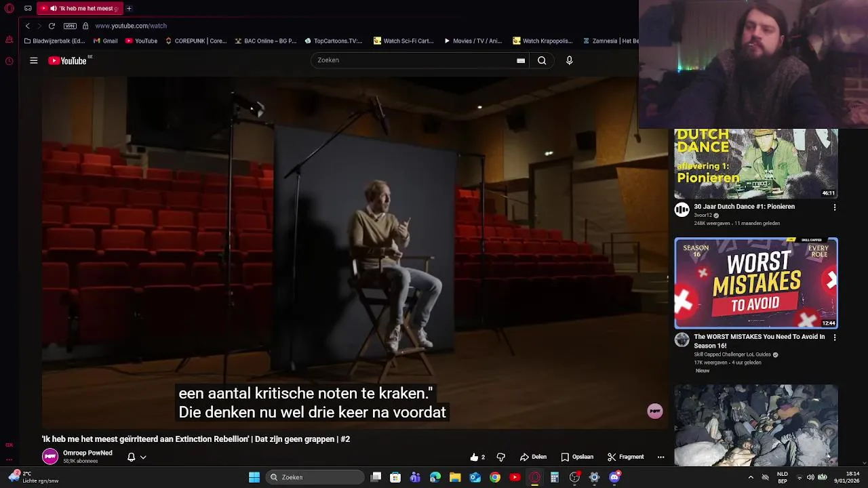Open the Opera main menu icon
868x488 pixels.
point(9,9)
